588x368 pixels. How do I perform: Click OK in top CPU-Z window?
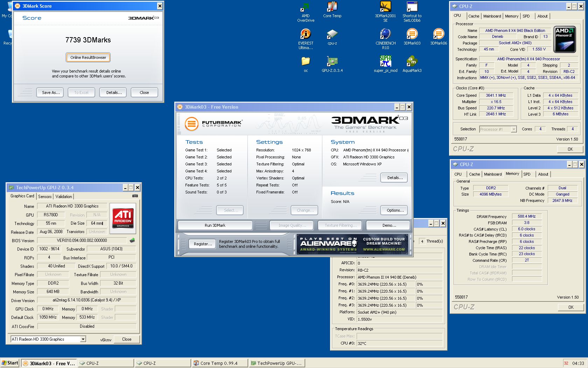570,149
